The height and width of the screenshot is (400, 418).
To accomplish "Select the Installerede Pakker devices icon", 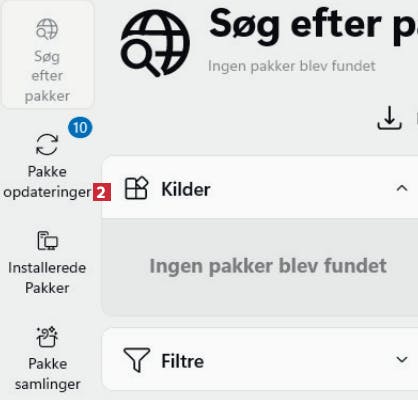I will pyautogui.click(x=47, y=240).
